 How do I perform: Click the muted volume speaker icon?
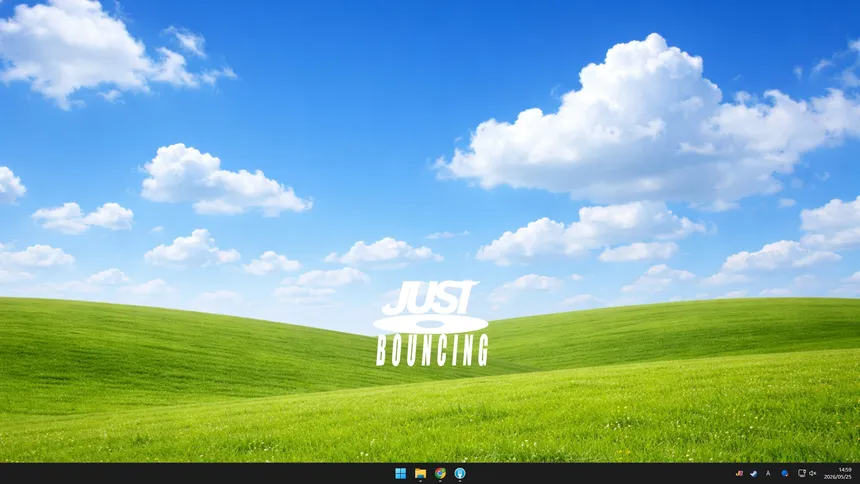coord(813,474)
